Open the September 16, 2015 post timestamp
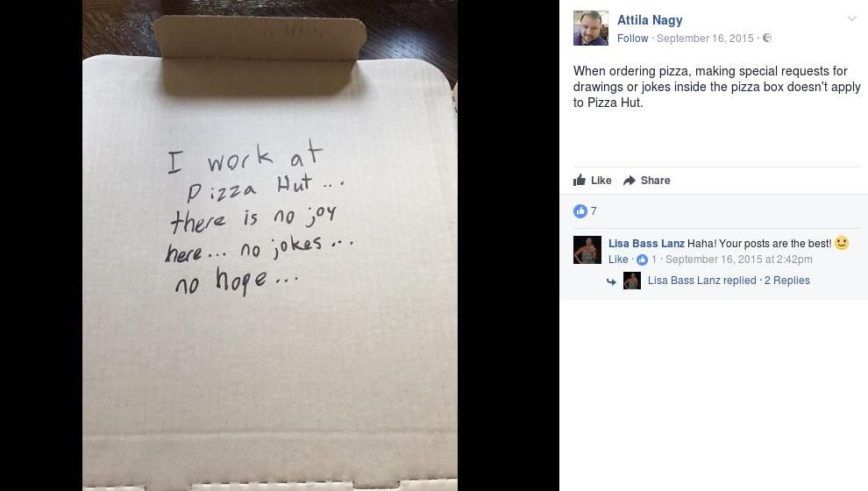 pos(705,39)
